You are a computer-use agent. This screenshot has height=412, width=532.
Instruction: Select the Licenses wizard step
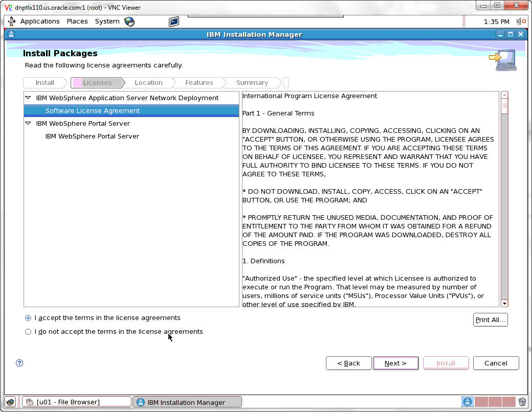tap(97, 83)
